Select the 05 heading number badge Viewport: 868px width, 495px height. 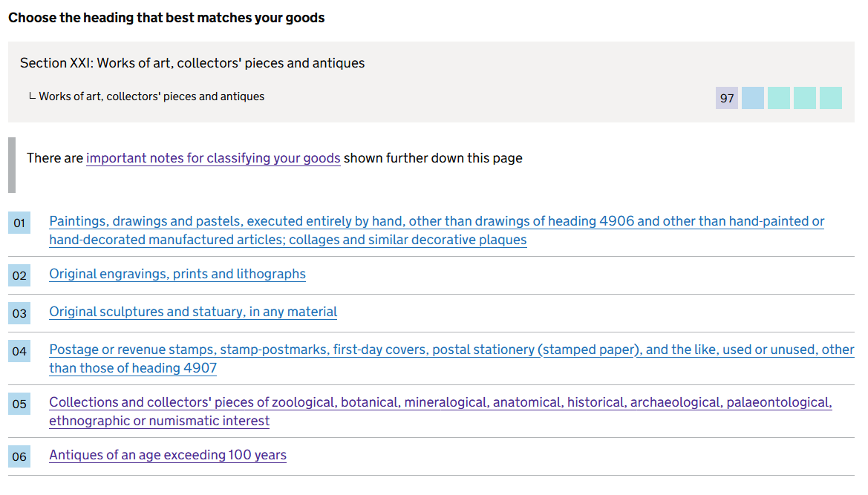pos(19,404)
